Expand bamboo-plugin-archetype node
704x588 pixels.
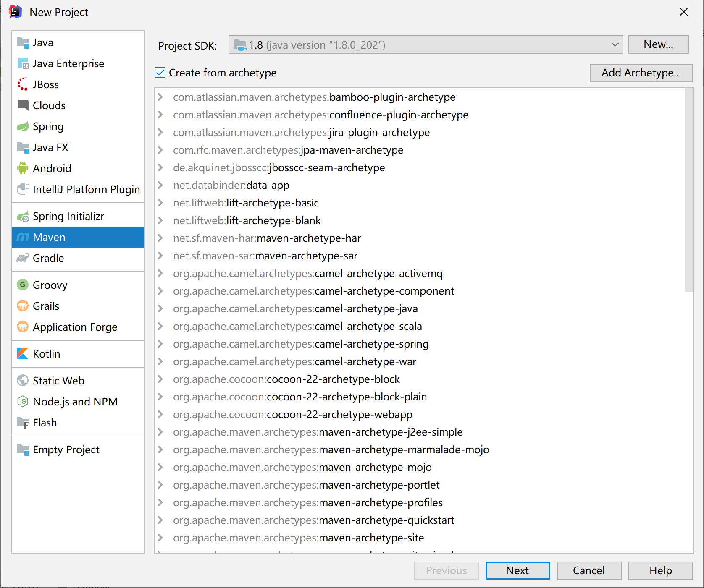click(x=160, y=97)
